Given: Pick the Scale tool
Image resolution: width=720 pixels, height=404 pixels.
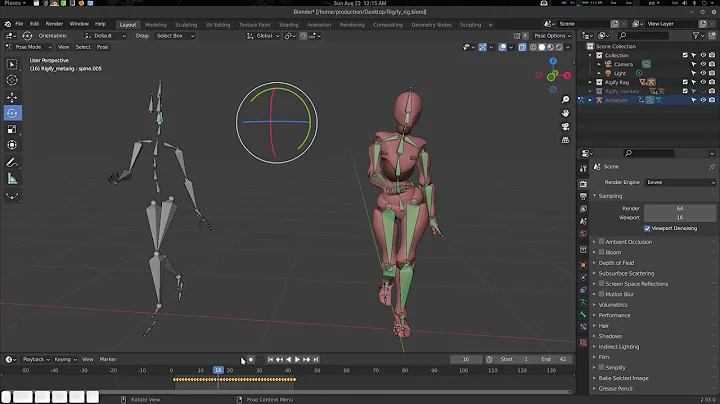Looking at the screenshot, I should [12, 129].
